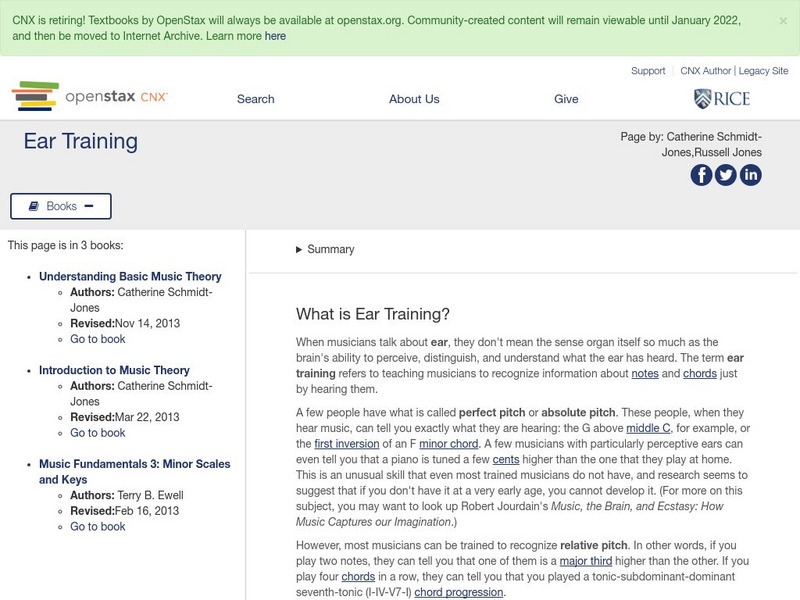Go to book under Music Fundamentals 3
Viewport: 800px width, 600px height.
click(97, 527)
